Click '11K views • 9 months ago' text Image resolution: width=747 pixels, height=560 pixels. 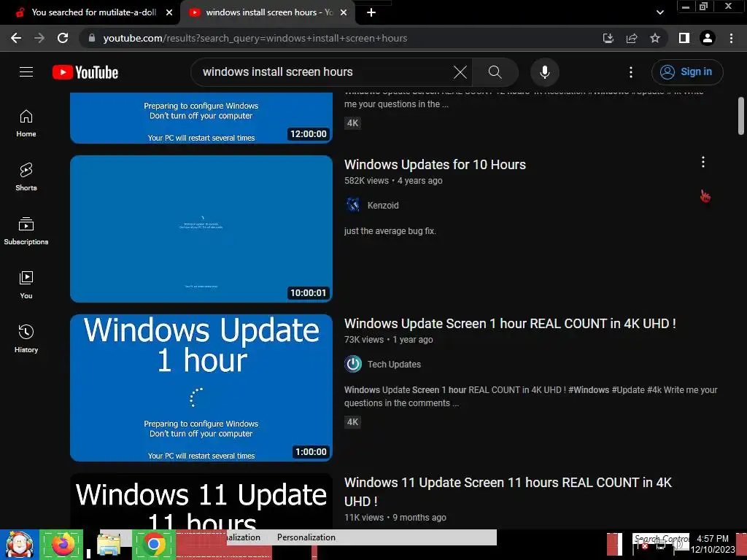395,518
